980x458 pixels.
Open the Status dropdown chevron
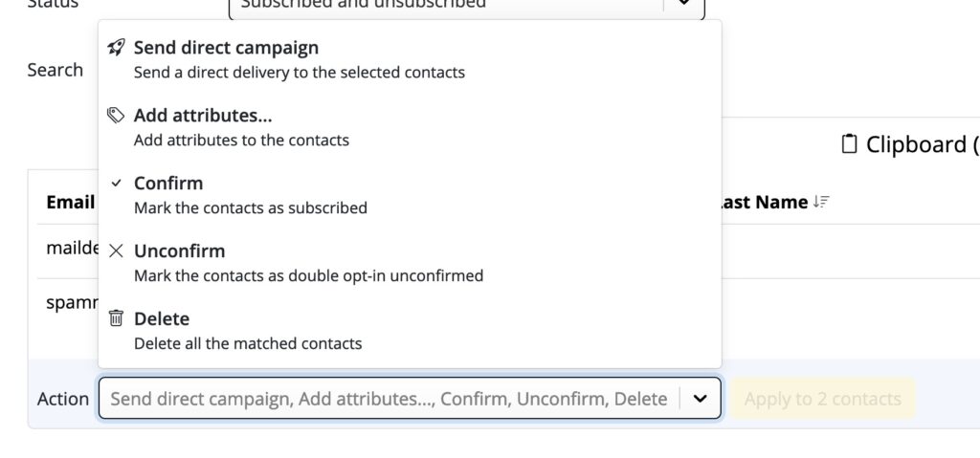click(x=683, y=4)
